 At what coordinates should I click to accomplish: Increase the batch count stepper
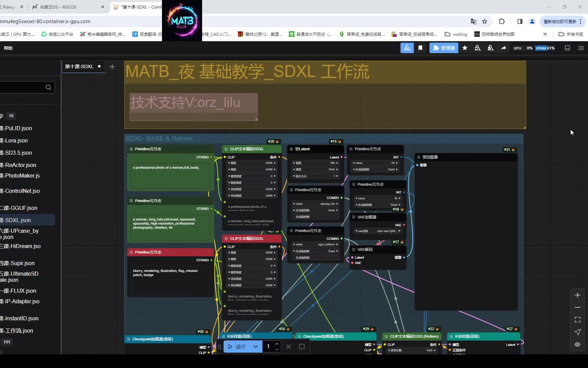(x=277, y=344)
